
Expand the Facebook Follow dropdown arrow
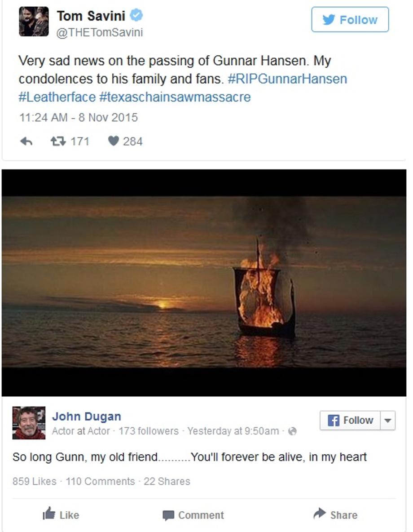coord(388,421)
